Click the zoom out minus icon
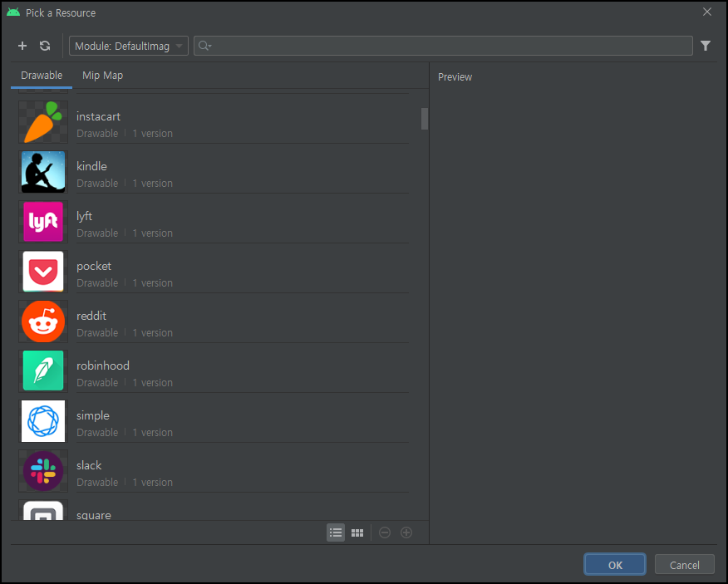The image size is (728, 584). click(x=385, y=532)
